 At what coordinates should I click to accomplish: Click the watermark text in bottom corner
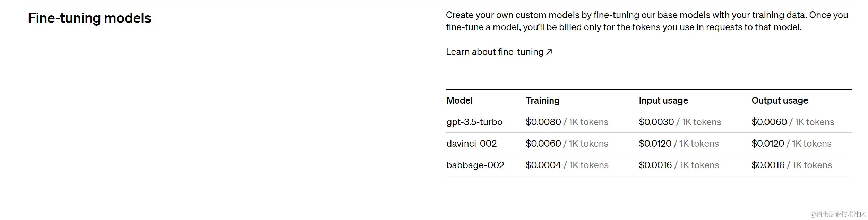coord(837,214)
